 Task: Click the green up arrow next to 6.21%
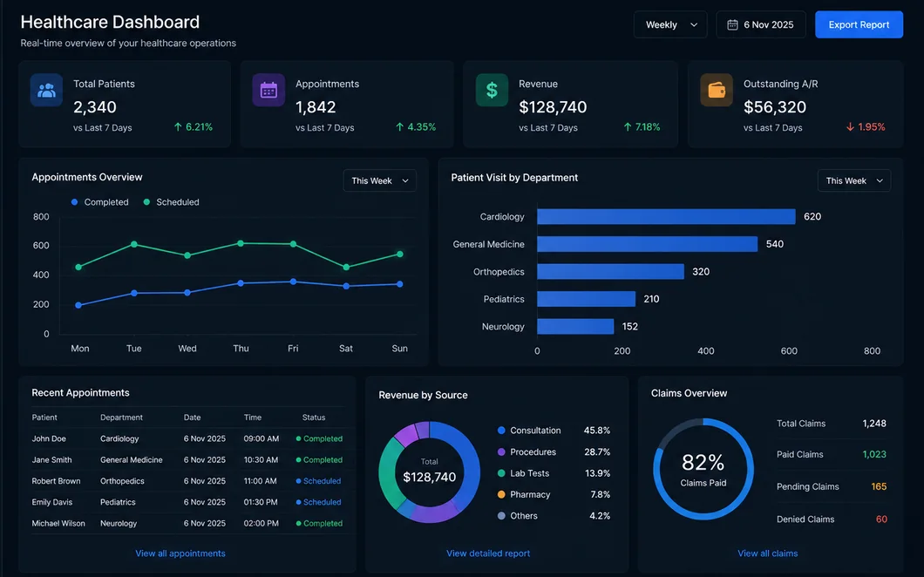178,126
